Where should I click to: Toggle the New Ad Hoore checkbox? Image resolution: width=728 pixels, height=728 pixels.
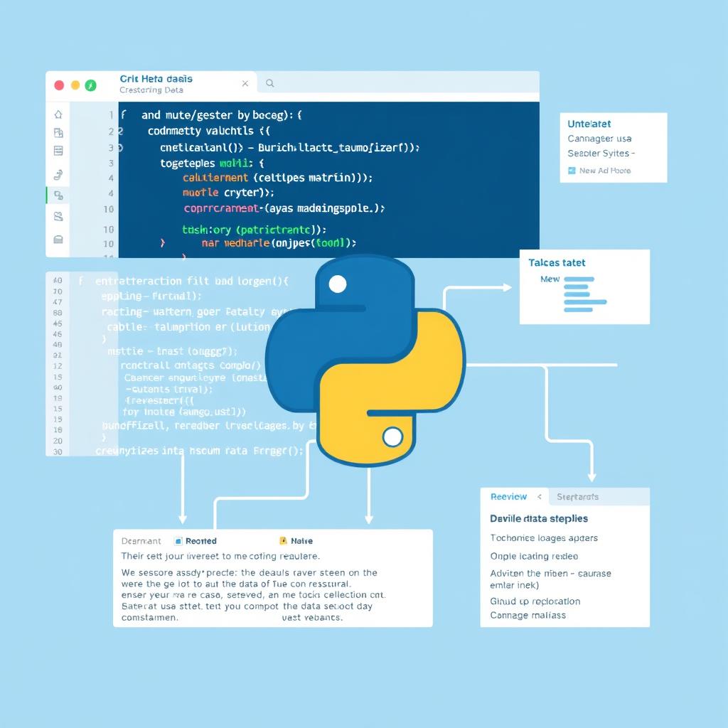coord(572,171)
